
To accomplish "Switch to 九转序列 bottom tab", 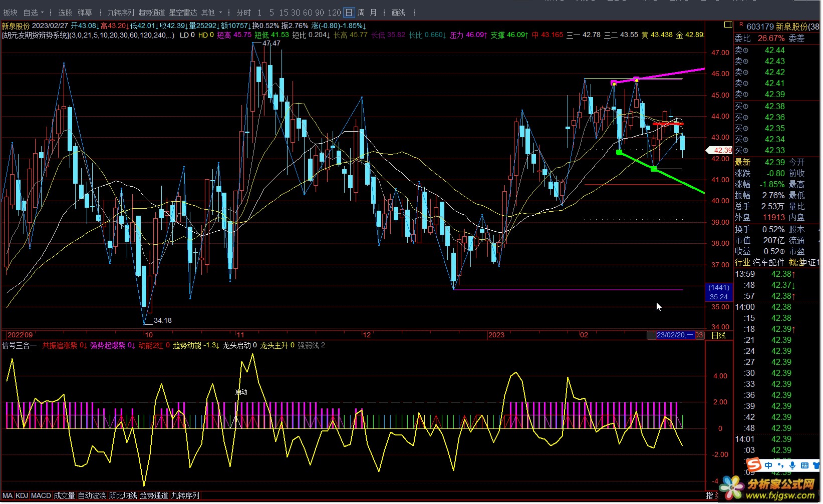I will [x=185, y=496].
